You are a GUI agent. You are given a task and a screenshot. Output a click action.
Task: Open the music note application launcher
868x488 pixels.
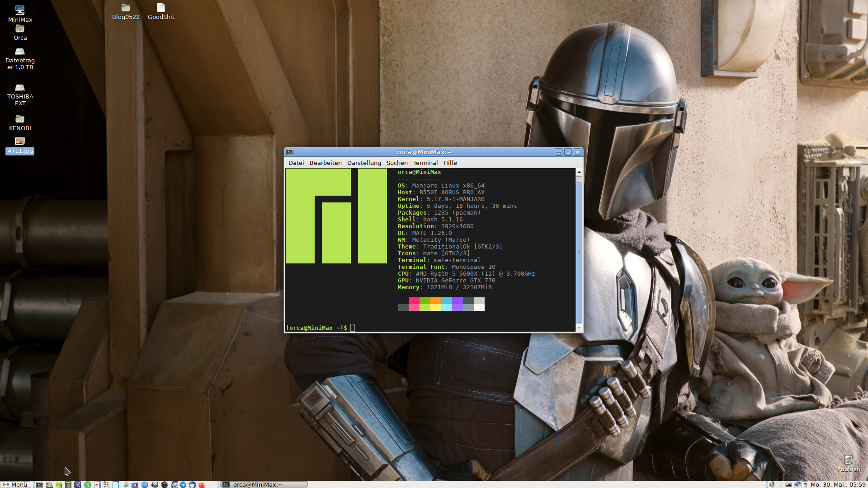point(126,484)
